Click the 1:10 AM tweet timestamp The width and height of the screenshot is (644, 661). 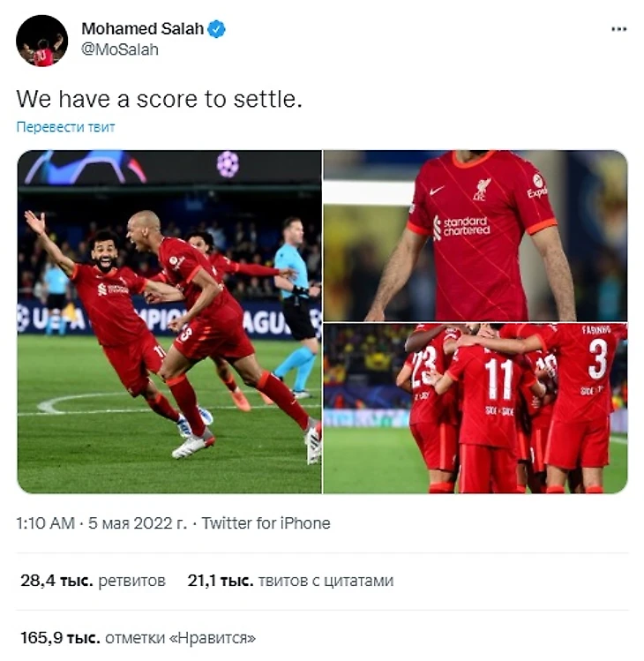[46, 523]
